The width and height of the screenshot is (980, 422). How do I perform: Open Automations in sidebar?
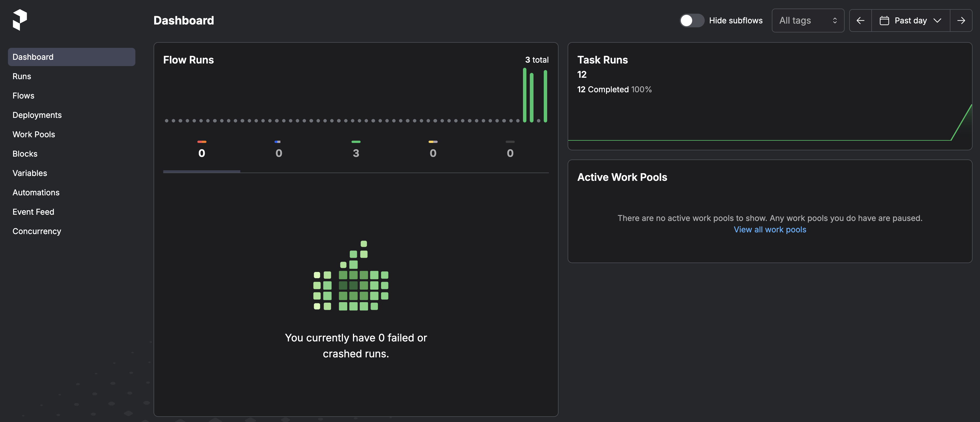(x=36, y=192)
